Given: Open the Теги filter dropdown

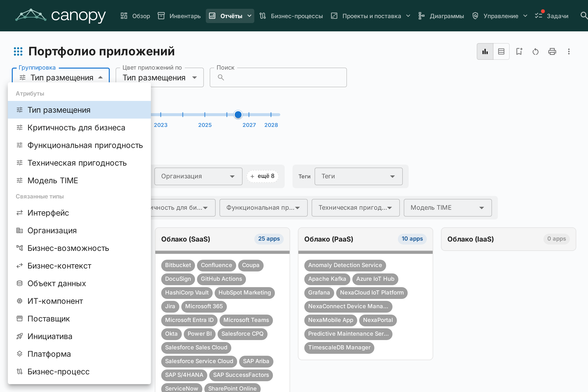Looking at the screenshot, I should pyautogui.click(x=358, y=176).
